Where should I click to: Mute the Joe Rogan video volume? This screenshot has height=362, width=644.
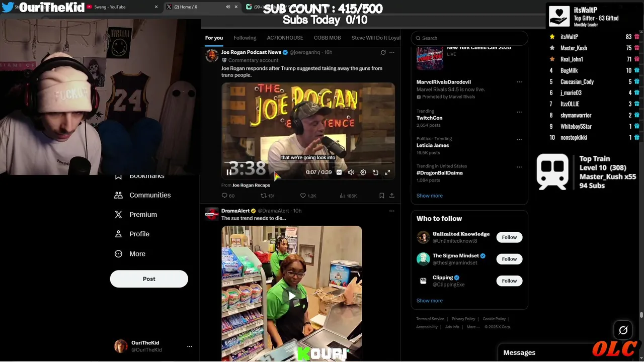tap(351, 172)
